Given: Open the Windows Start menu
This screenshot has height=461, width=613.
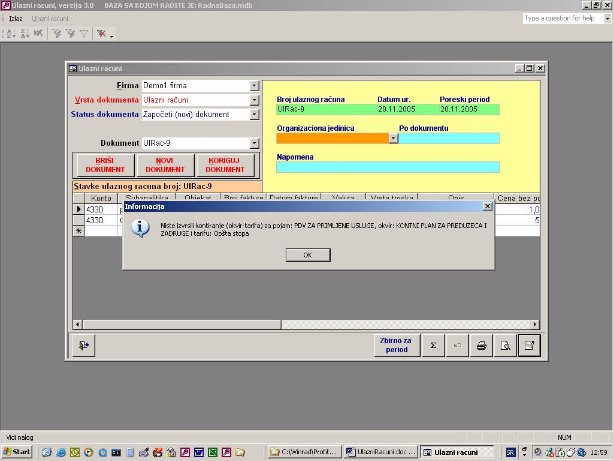Looking at the screenshot, I should [x=17, y=452].
